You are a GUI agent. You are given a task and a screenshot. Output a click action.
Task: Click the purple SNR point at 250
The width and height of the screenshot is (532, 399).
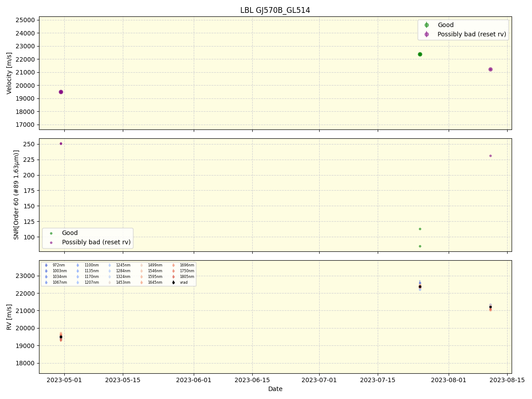pos(61,144)
